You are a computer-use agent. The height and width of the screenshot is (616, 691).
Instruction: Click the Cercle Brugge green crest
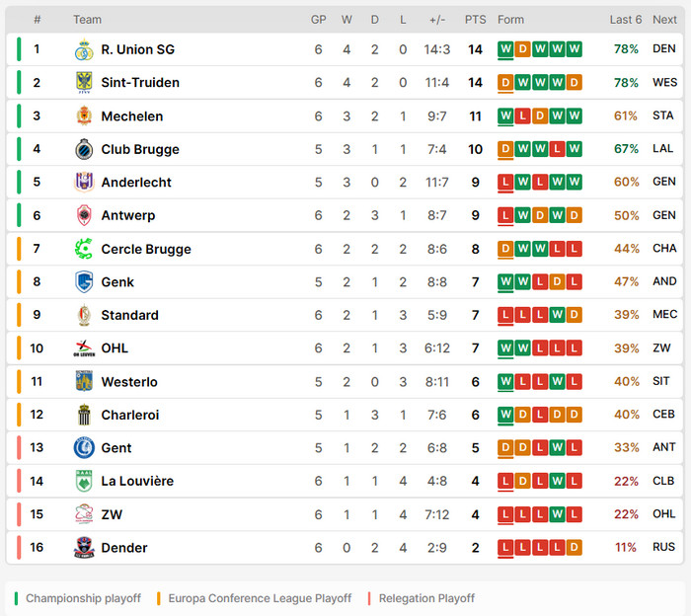[x=84, y=249]
